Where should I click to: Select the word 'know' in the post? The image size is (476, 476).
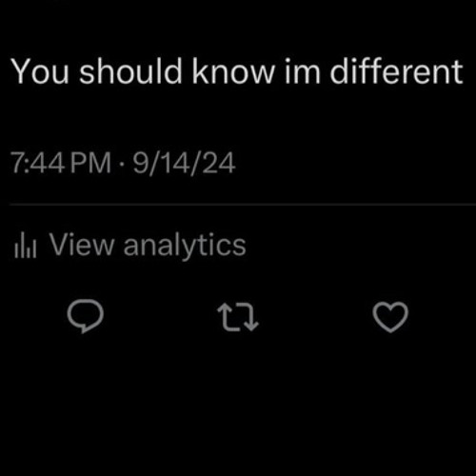coord(233,71)
